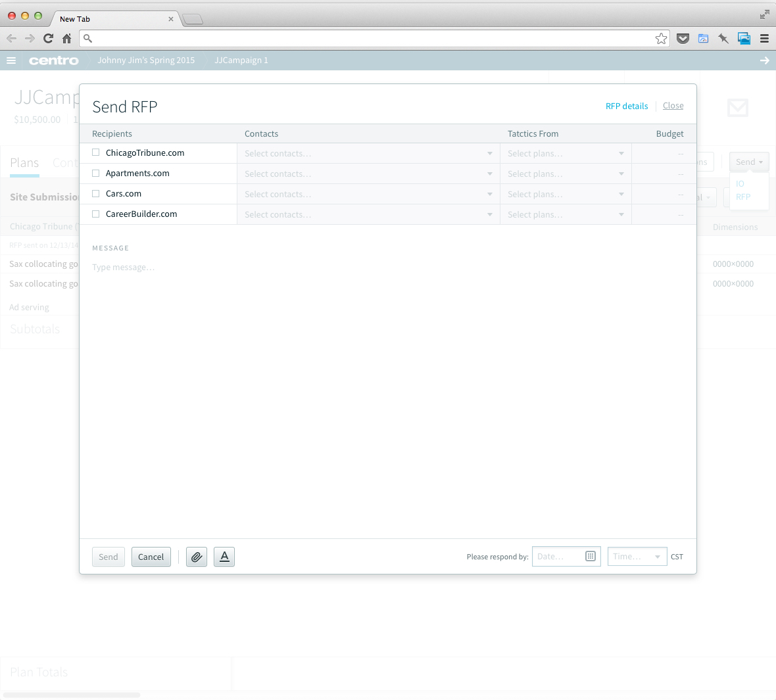Viewport: 776px width, 700px height.
Task: Open text formatting with the A icon
Action: pyautogui.click(x=224, y=557)
